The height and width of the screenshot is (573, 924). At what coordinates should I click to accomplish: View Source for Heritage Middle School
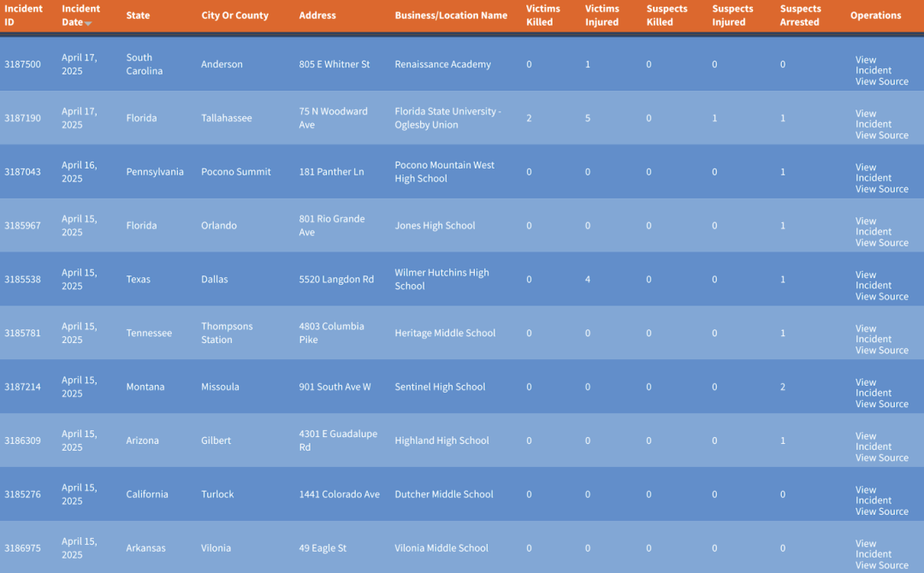pos(881,350)
